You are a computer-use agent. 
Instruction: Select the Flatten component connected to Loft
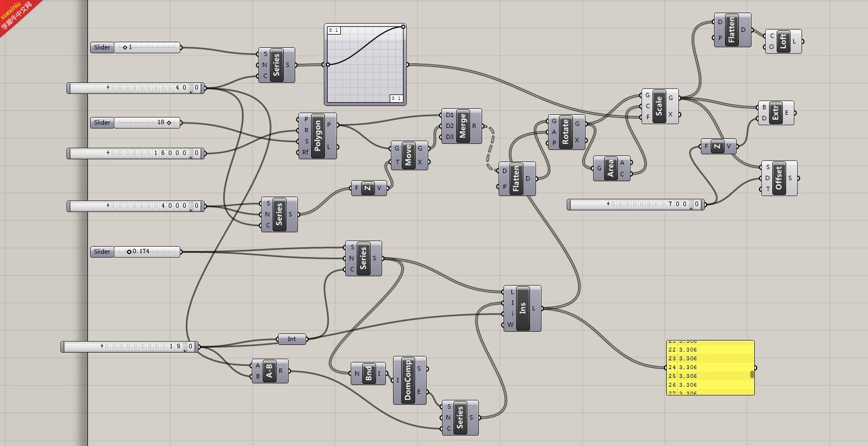point(732,30)
